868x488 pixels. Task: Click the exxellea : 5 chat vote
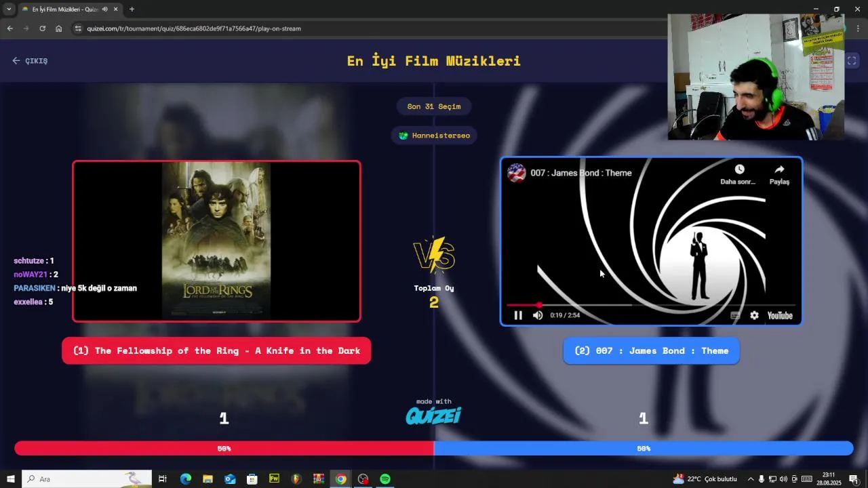(x=33, y=302)
